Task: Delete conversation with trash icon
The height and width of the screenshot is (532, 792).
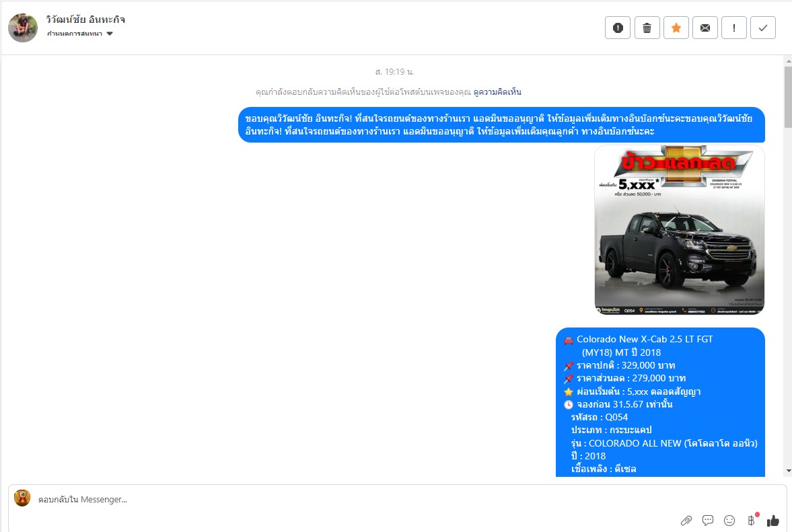Action: click(647, 28)
